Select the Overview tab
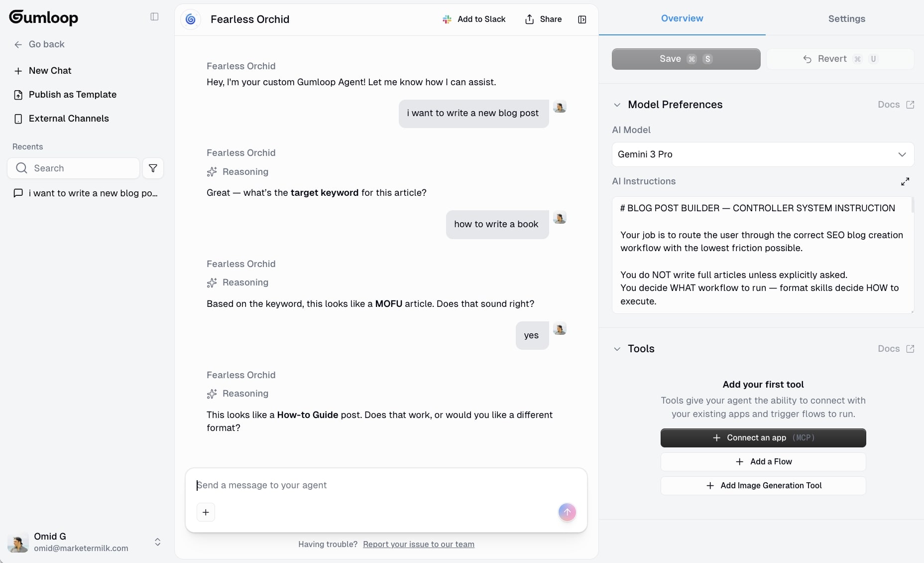Screen dimensions: 924x563 (x=683, y=18)
